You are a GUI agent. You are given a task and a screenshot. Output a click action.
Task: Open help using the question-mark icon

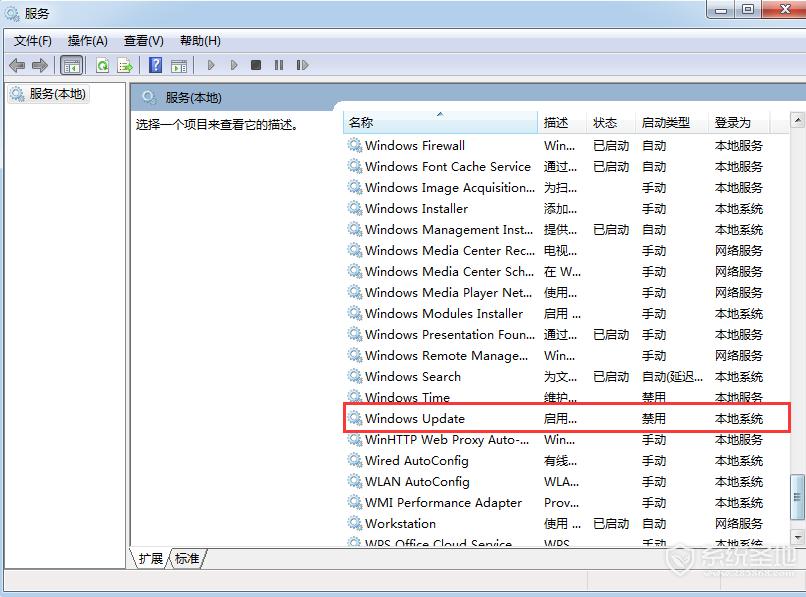(x=156, y=65)
